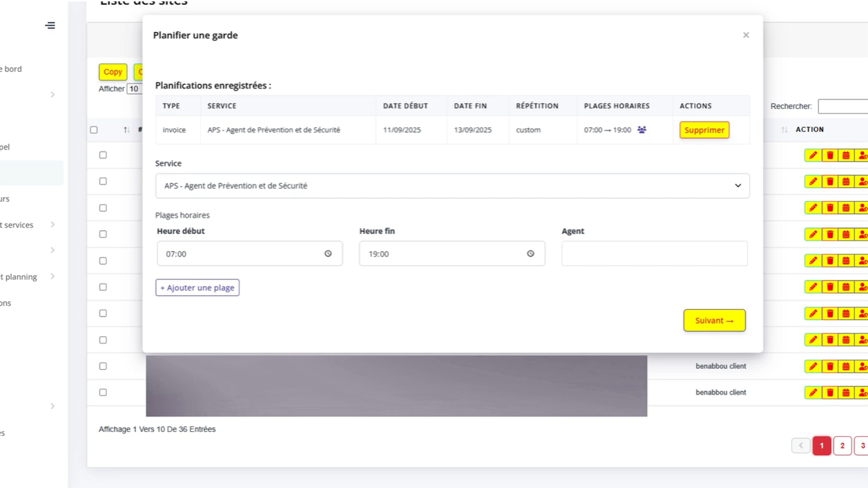Select page 1 in the pagination
868x488 pixels.
pyautogui.click(x=822, y=446)
